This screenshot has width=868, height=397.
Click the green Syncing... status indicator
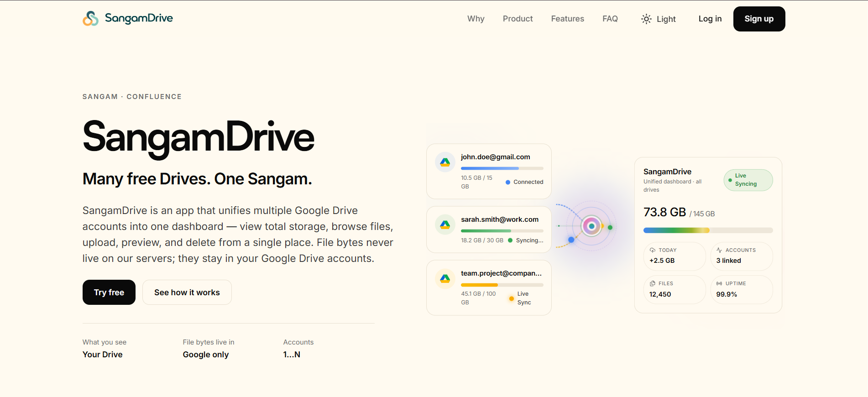(x=526, y=240)
